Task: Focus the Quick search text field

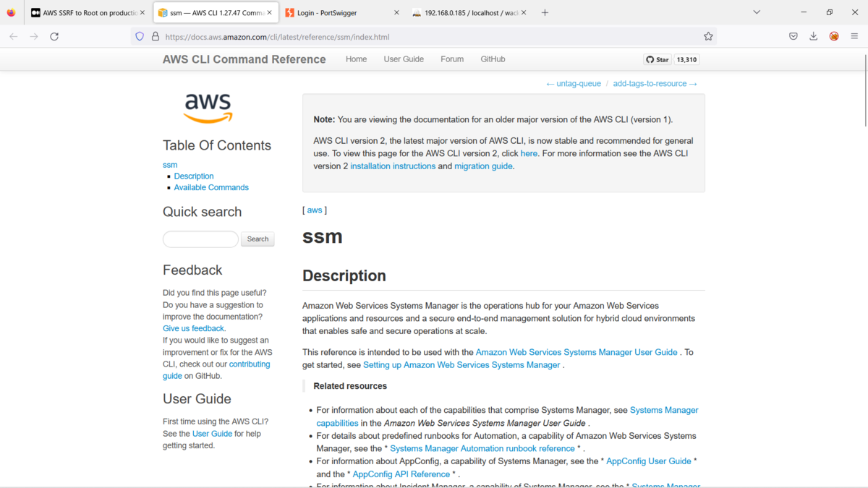Action: (x=200, y=239)
